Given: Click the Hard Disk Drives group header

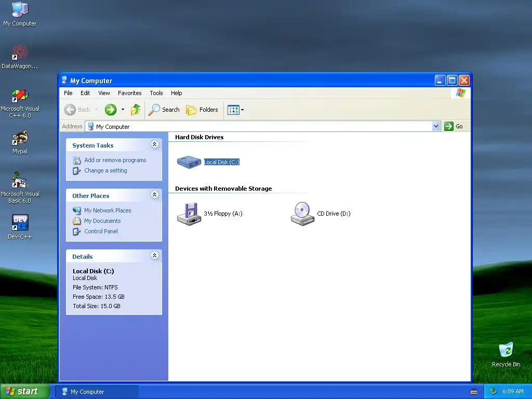Looking at the screenshot, I should click(199, 137).
